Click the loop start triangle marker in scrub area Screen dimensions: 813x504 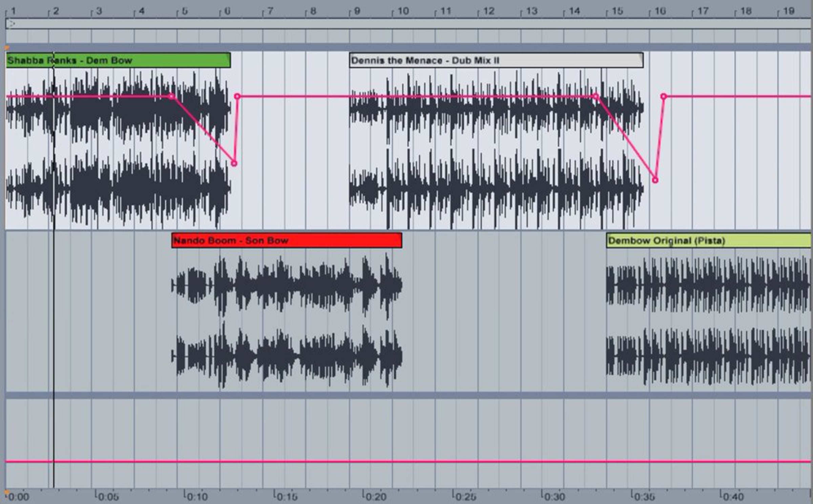pyautogui.click(x=11, y=24)
